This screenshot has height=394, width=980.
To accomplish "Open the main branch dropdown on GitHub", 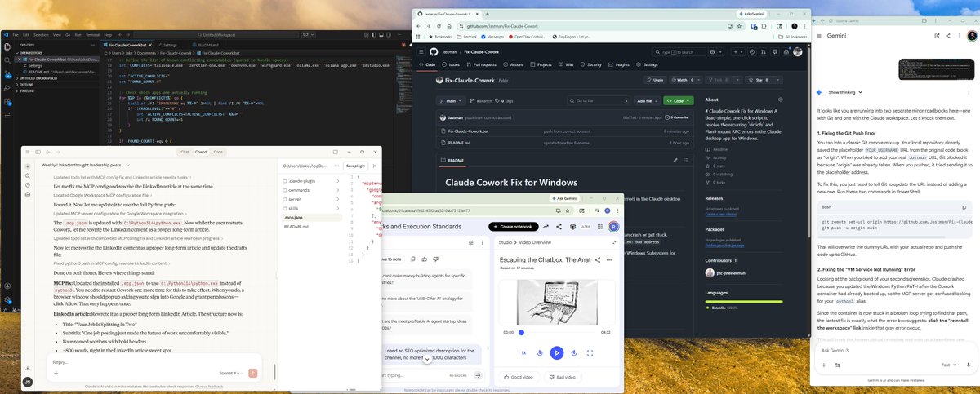I will tap(451, 100).
